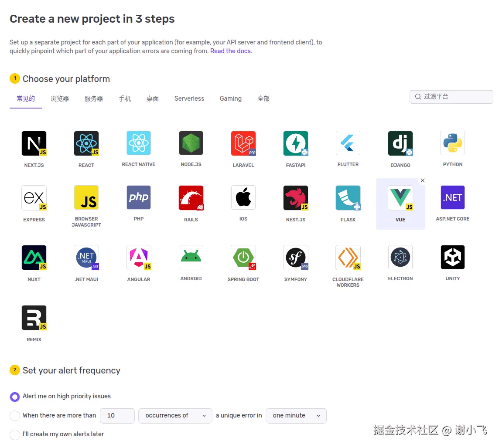
Task: Focus the 过滤平台 filter search box
Action: click(451, 97)
